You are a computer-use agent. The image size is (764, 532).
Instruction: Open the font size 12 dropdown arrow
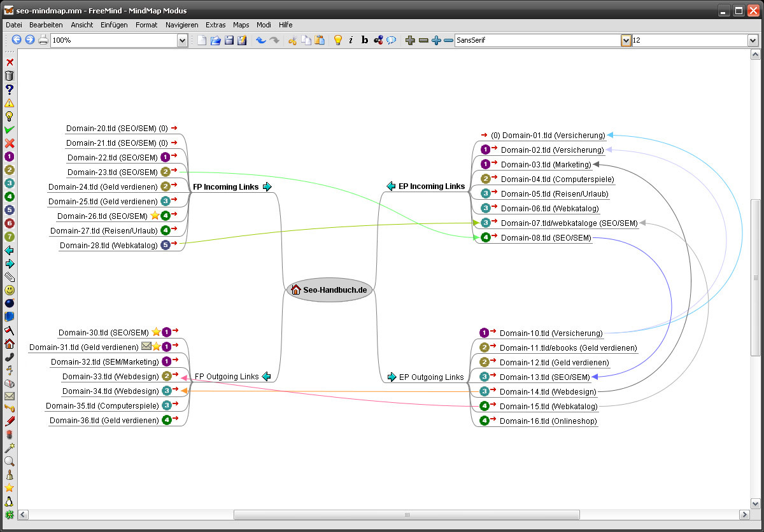[x=753, y=40]
